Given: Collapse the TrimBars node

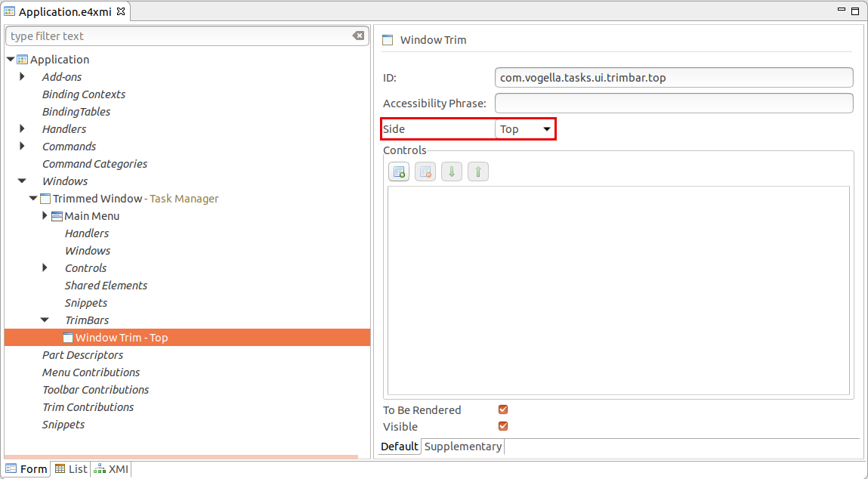Looking at the screenshot, I should (45, 320).
